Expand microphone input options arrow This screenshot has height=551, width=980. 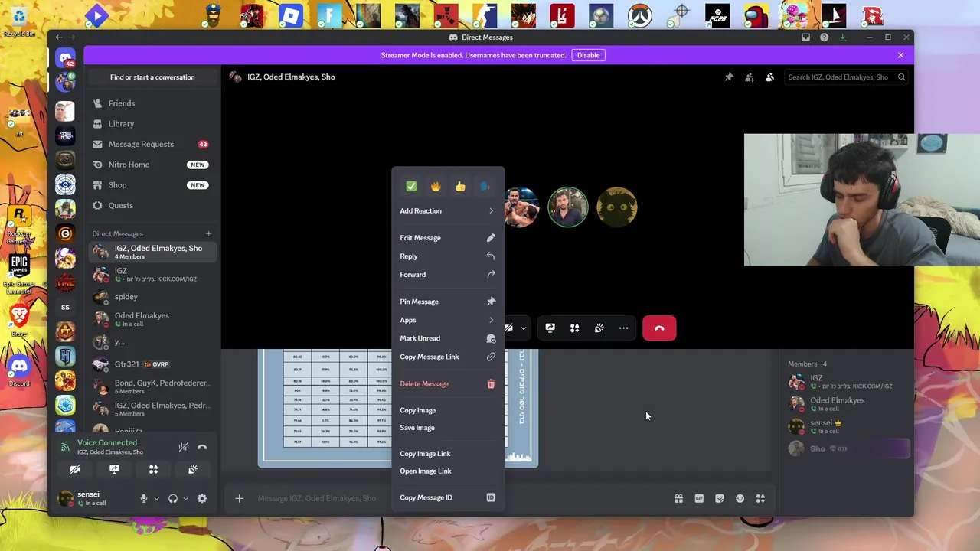tap(156, 498)
